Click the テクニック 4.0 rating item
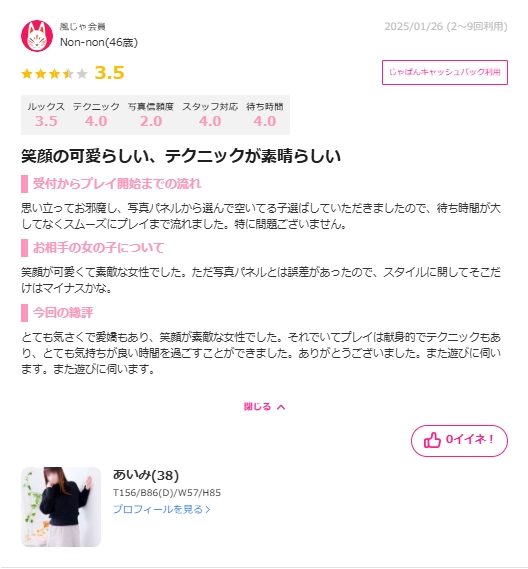Viewport: 528px width, 569px height. 96,115
